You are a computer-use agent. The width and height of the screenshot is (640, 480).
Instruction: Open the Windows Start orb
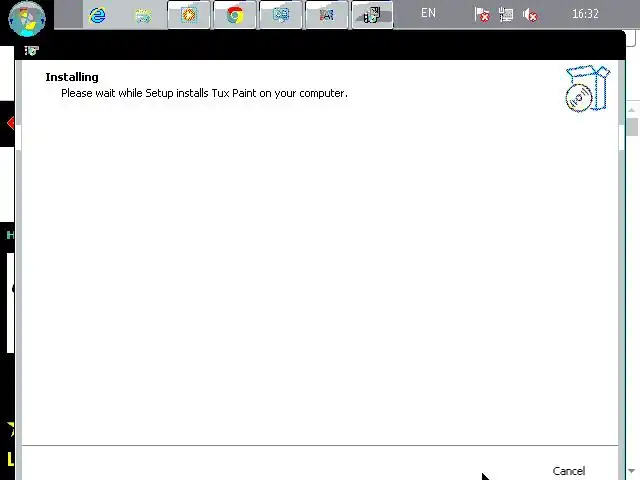click(27, 19)
